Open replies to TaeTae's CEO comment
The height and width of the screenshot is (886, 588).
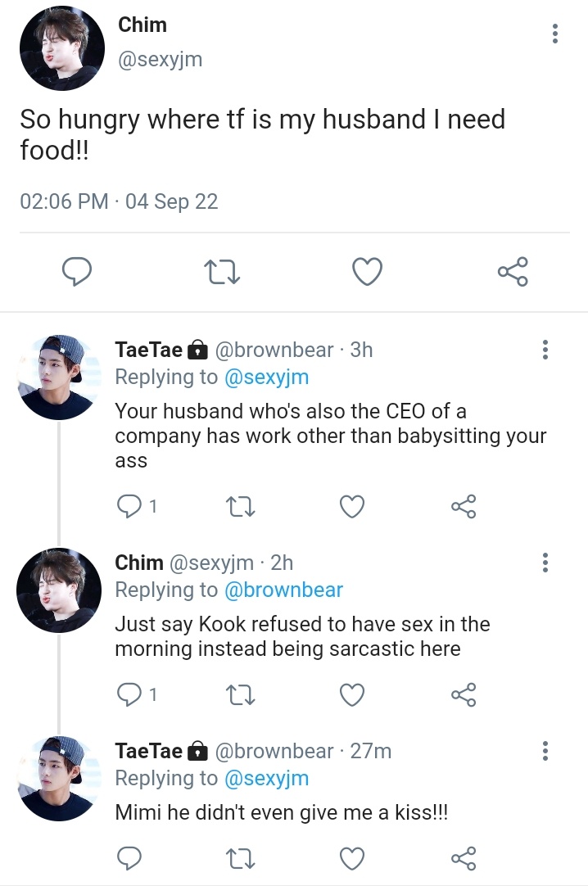click(x=136, y=506)
